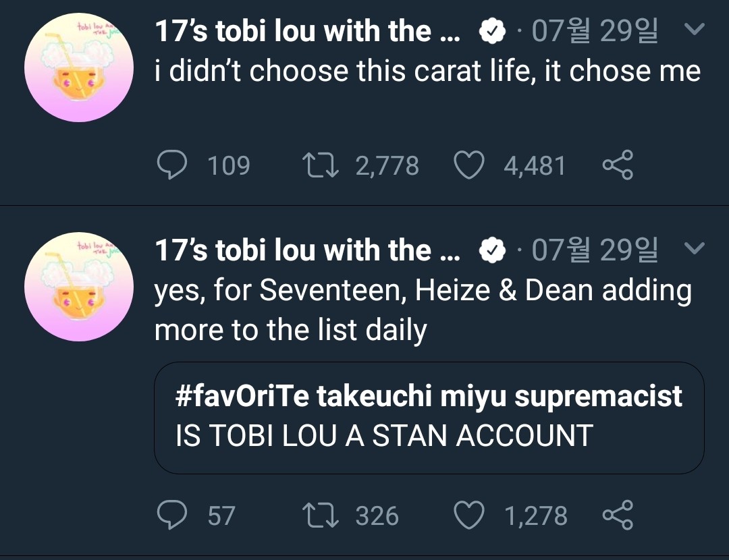This screenshot has height=560, width=729.
Task: Click the verified badge on second tweet
Action: (x=492, y=250)
